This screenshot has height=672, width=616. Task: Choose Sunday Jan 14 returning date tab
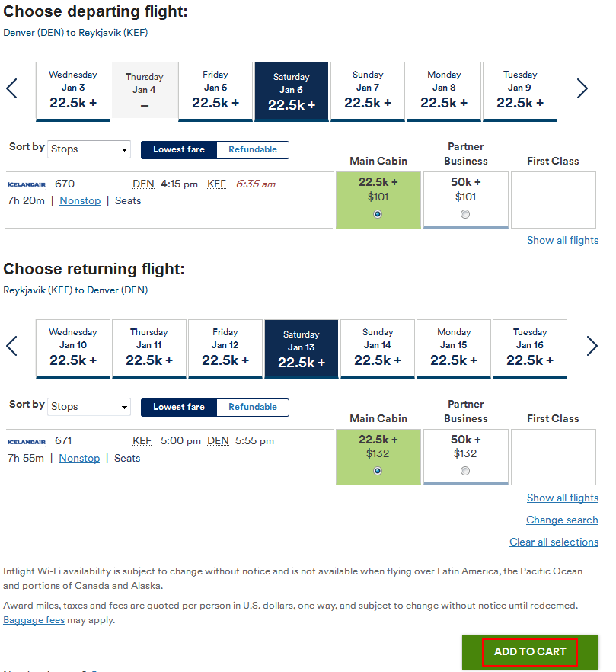[378, 349]
